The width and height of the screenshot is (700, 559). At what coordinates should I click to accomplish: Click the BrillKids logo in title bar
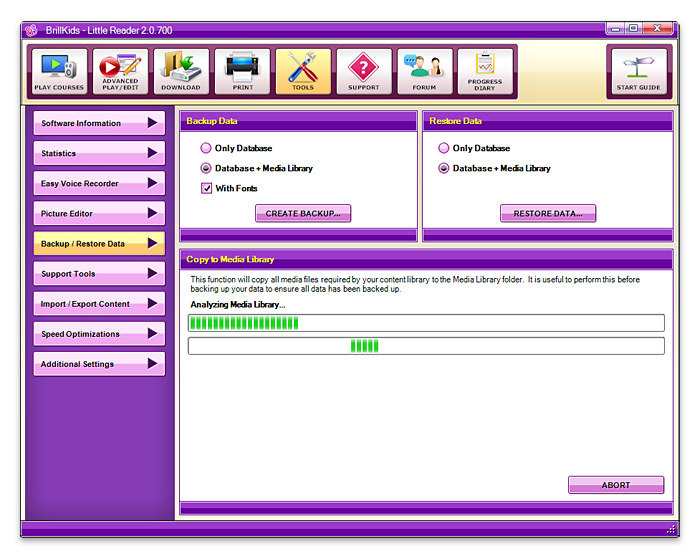[x=31, y=30]
